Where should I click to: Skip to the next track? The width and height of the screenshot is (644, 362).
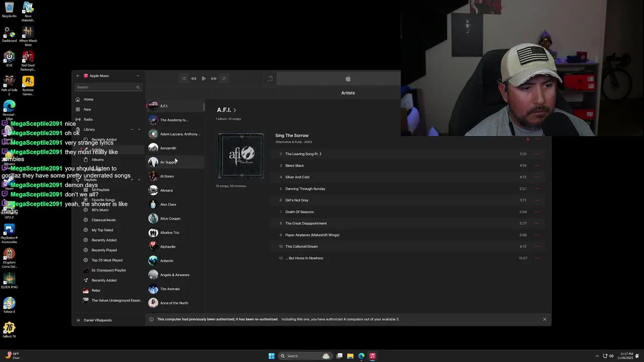click(214, 78)
